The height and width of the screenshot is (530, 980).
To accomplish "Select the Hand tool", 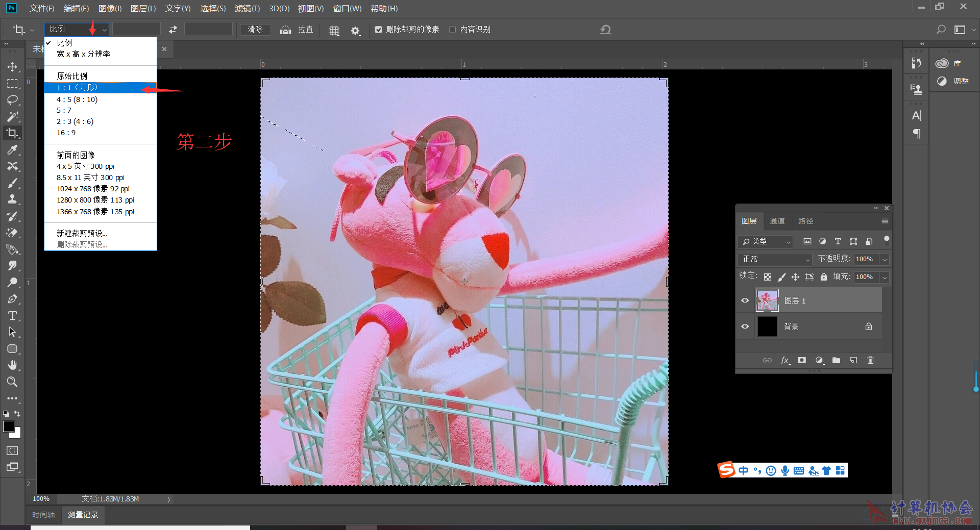I will (12, 365).
